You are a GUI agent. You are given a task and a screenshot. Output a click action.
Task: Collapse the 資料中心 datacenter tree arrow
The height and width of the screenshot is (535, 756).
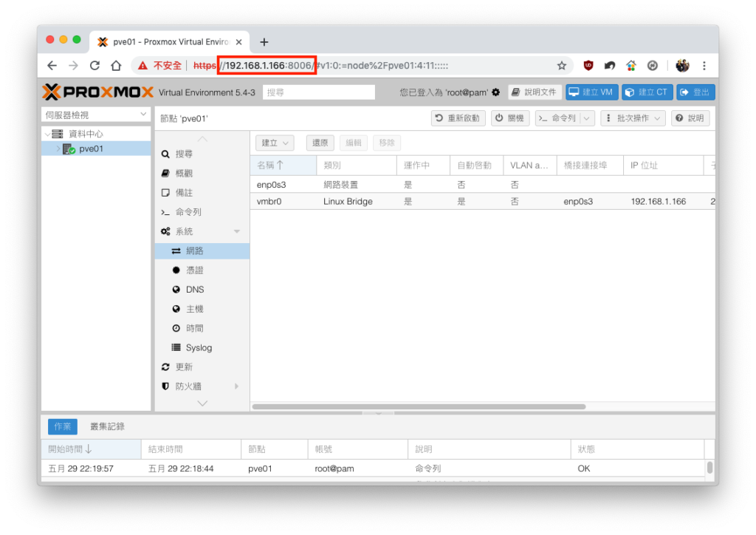(x=47, y=134)
